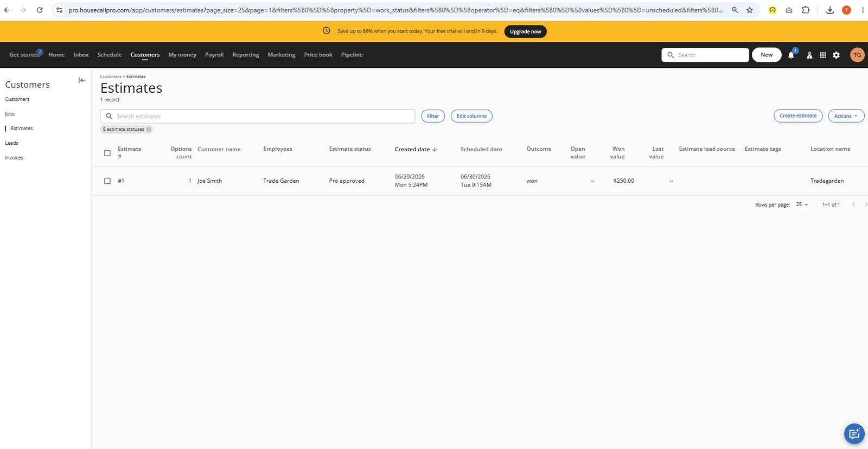
Task: Expand the Actions dropdown
Action: coord(846,116)
